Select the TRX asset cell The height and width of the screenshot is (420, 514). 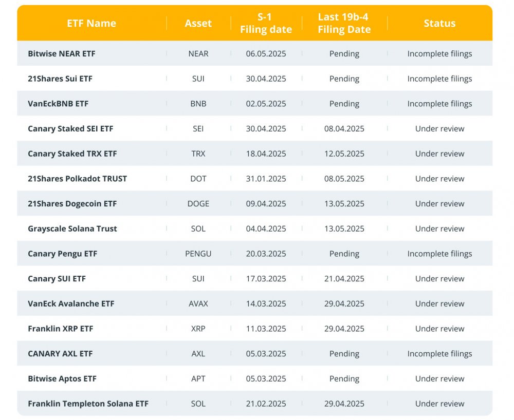coord(198,154)
